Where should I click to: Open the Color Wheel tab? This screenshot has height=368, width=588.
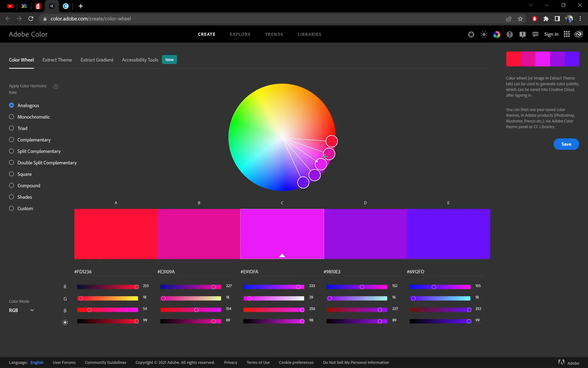click(21, 60)
